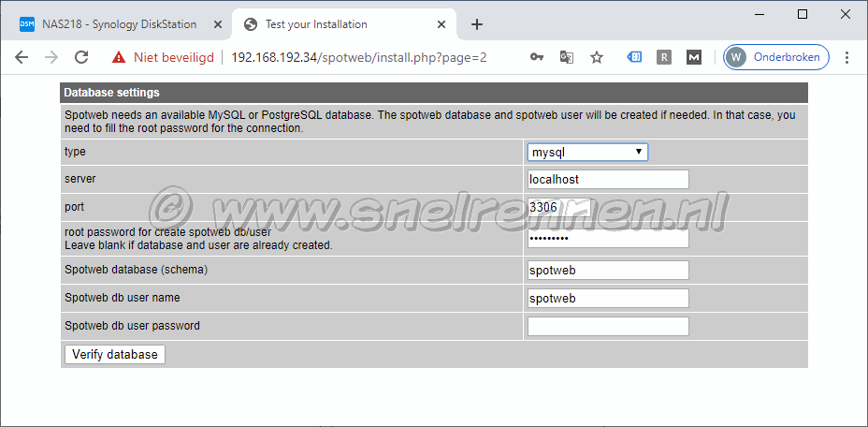Click the translate page icon

[x=566, y=57]
